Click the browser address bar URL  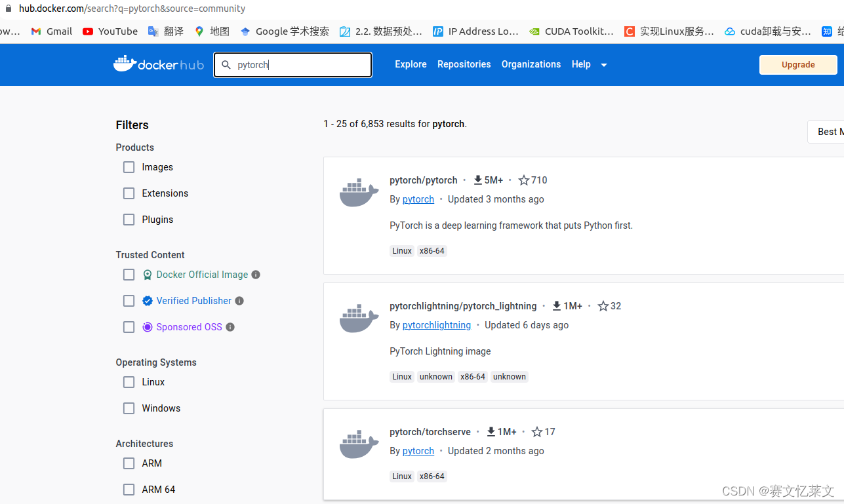pos(132,9)
